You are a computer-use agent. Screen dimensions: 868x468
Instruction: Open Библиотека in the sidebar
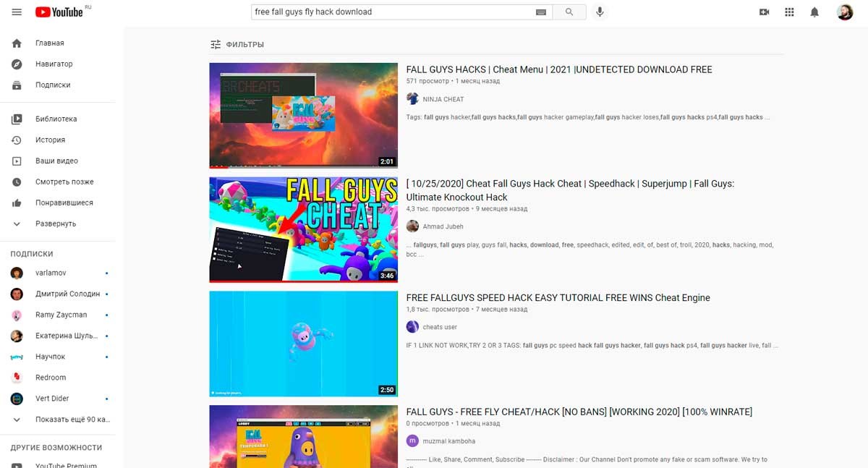coord(56,119)
